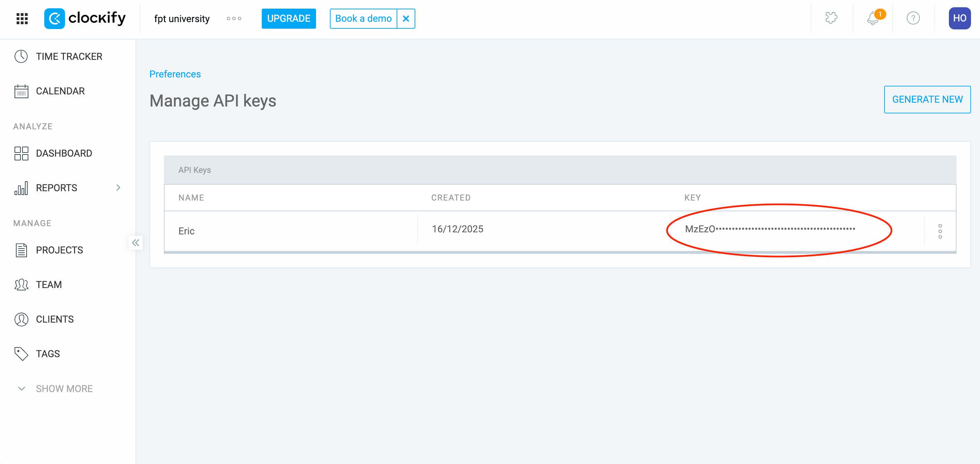Open the Dashboard sidebar item
Screen dimensions: 980x464
68,153
